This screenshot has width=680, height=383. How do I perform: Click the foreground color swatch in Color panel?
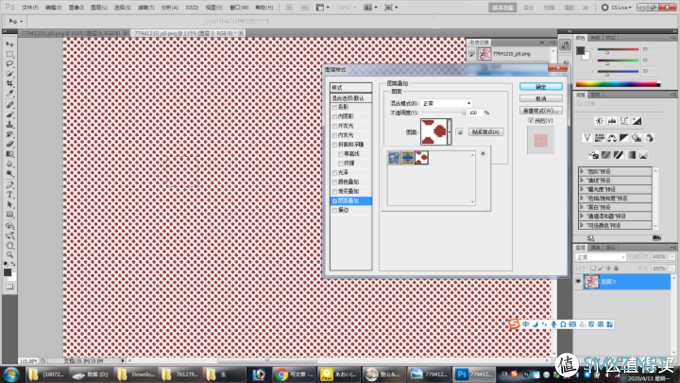click(x=580, y=51)
